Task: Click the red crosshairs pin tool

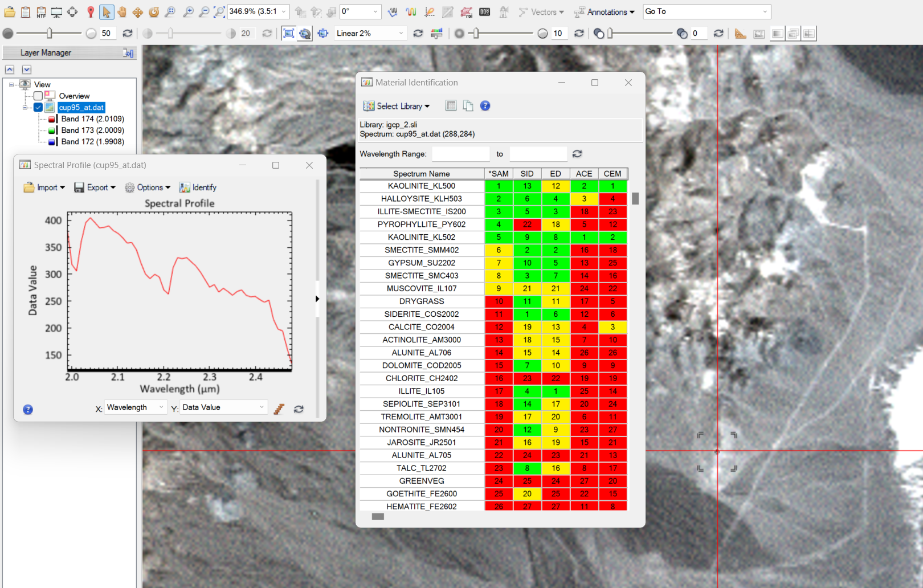Action: tap(90, 12)
